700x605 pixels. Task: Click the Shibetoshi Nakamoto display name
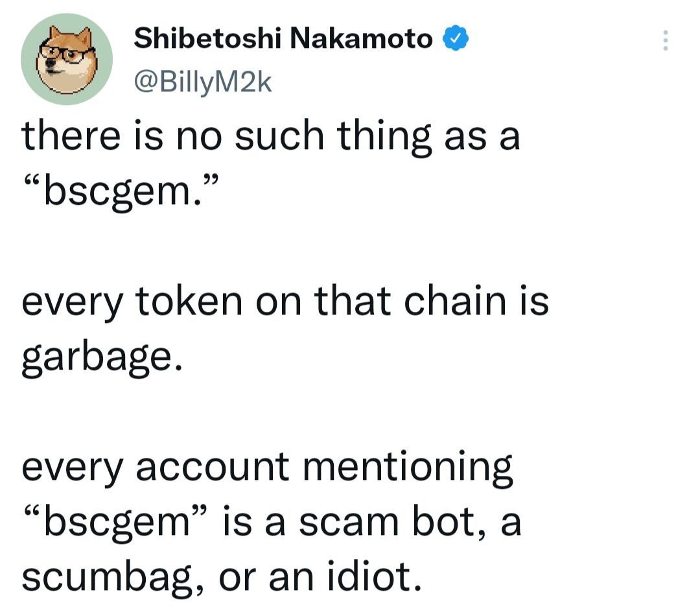tap(283, 40)
